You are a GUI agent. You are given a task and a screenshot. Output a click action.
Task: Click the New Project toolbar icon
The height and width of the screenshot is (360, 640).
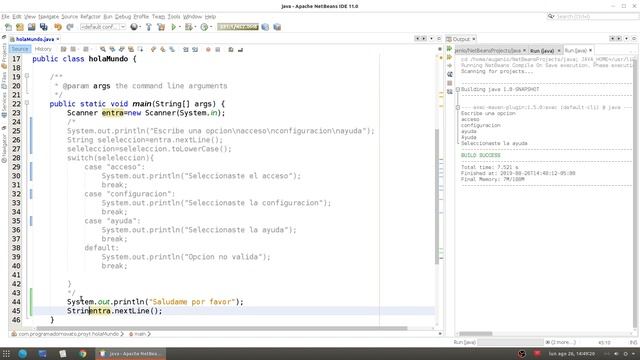pyautogui.click(x=20, y=27)
